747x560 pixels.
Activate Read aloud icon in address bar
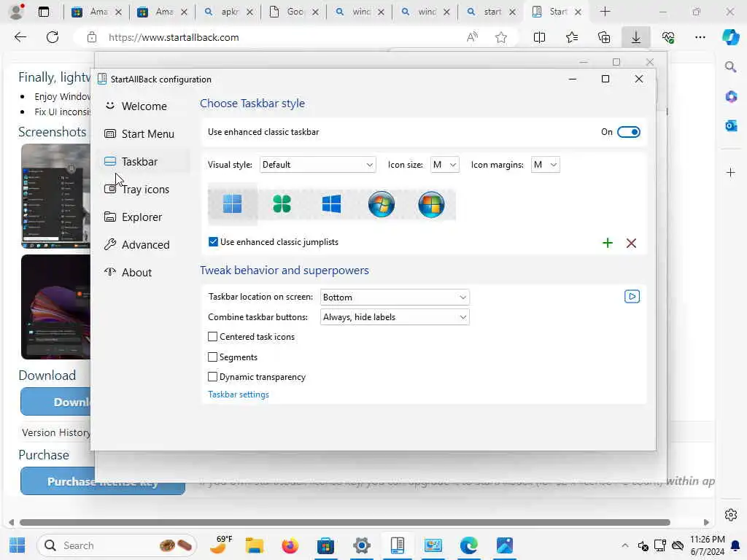472,37
